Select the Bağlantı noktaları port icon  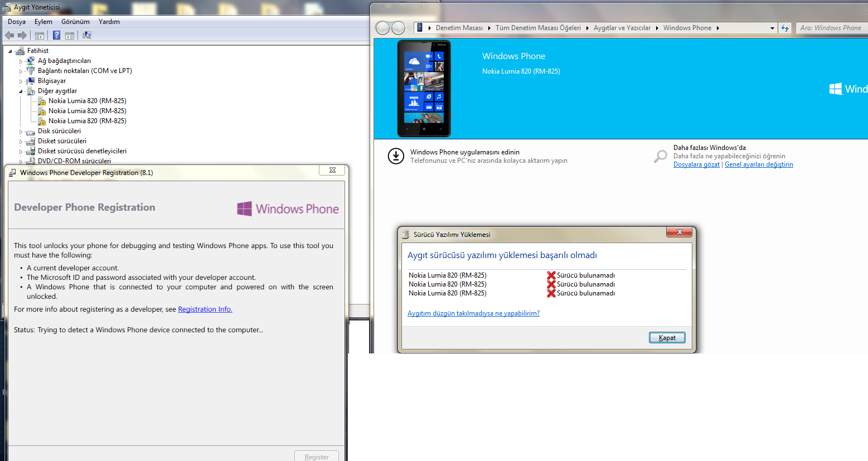31,71
